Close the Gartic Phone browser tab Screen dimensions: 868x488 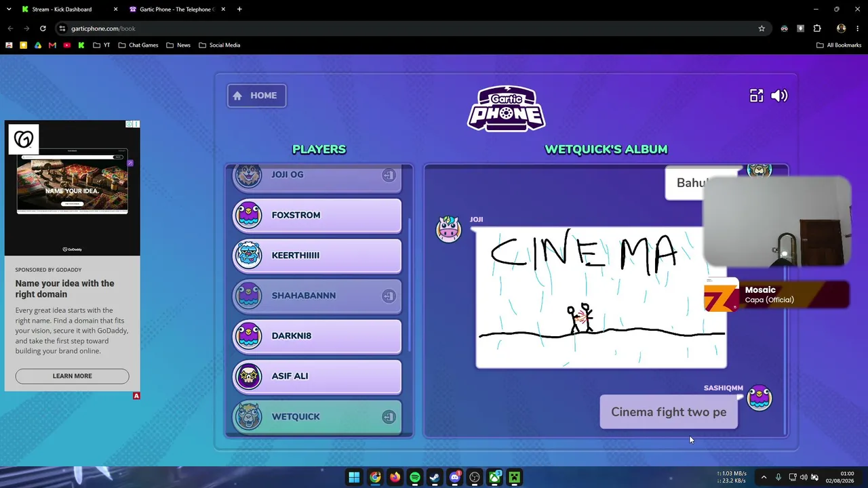[224, 9]
